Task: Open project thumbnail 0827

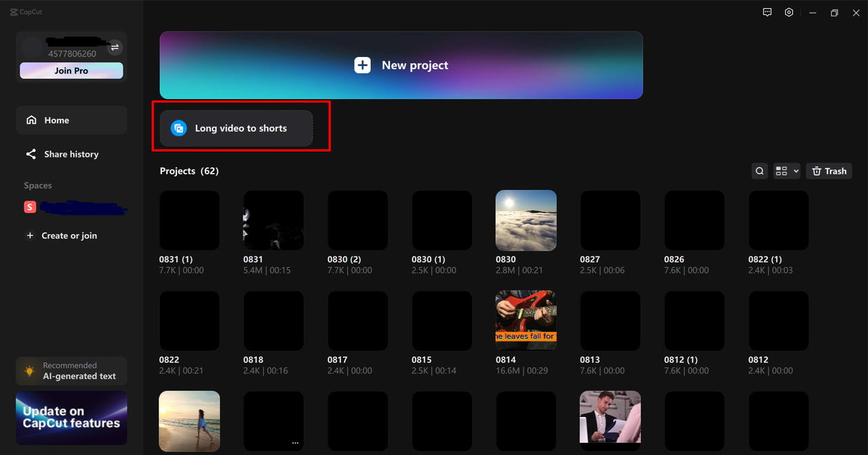Action: coord(610,220)
